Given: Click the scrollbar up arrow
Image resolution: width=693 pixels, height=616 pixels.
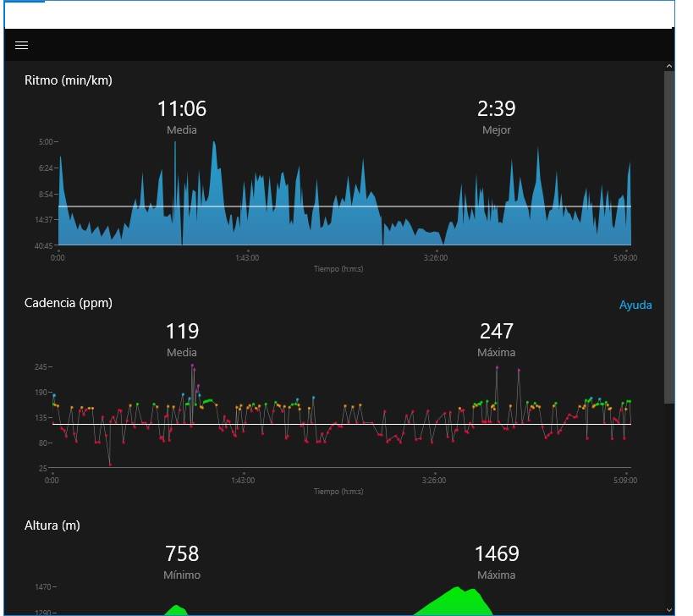Looking at the screenshot, I should tap(669, 66).
